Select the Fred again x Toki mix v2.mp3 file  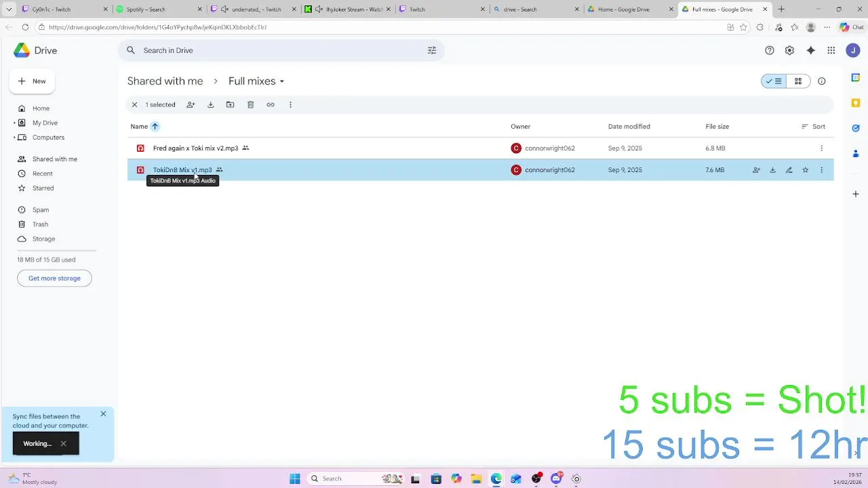480,148
